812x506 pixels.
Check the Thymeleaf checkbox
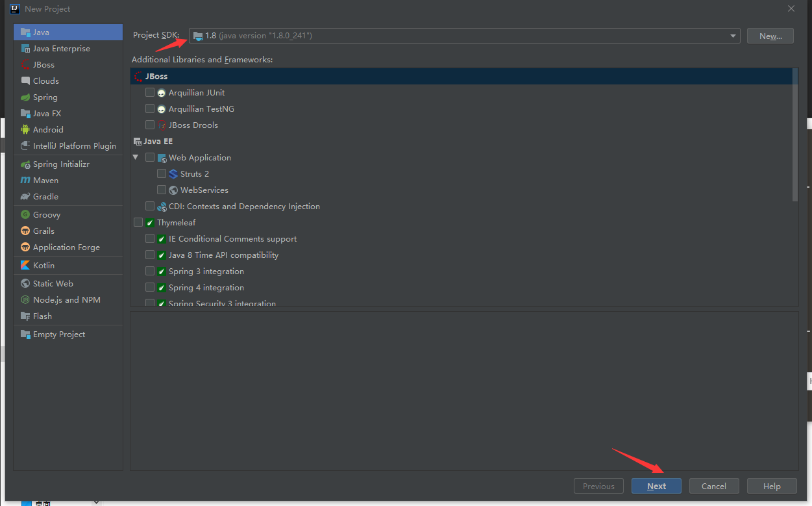click(138, 222)
